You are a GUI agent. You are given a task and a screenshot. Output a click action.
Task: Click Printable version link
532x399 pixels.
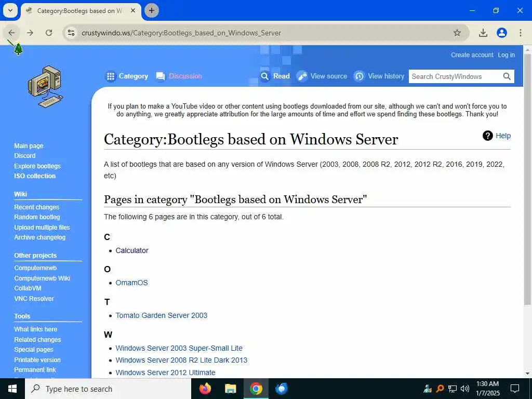coord(37,360)
